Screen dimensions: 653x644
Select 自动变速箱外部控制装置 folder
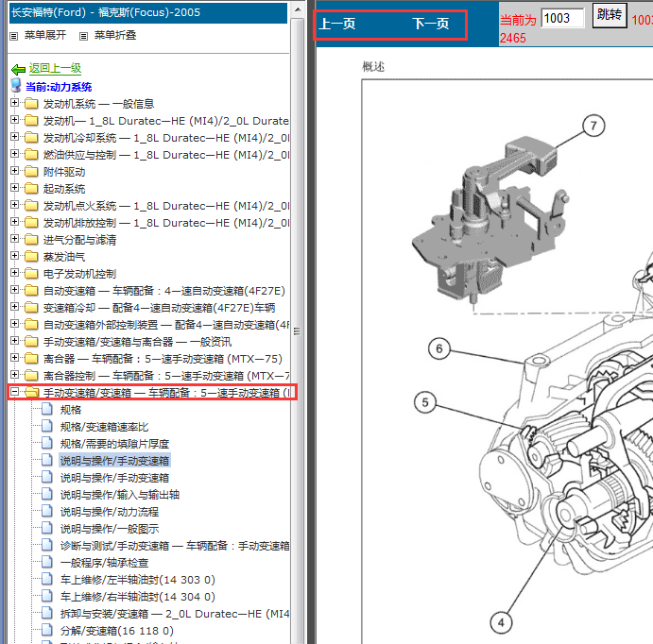coord(165,325)
